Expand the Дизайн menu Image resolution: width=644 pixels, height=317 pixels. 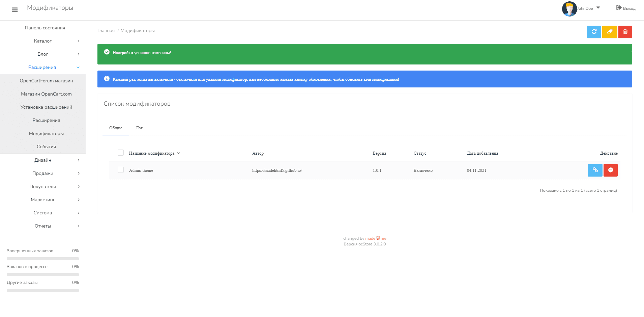tap(43, 160)
